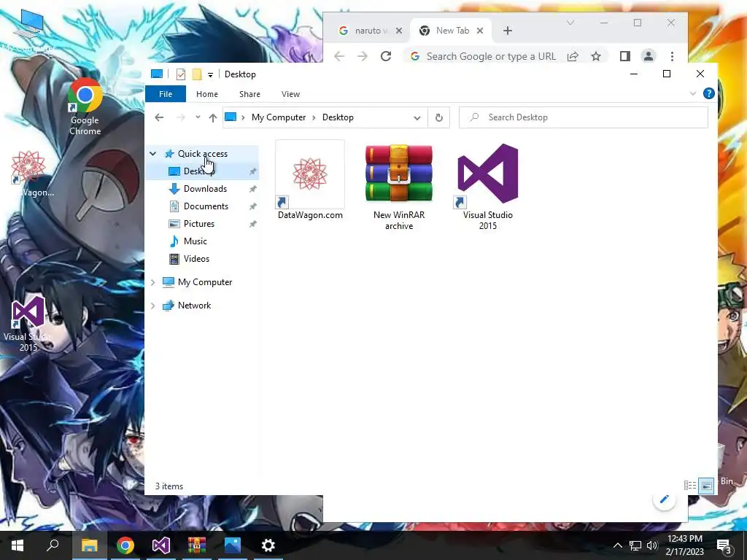
Task: Open Photos app from taskbar
Action: pyautogui.click(x=233, y=545)
